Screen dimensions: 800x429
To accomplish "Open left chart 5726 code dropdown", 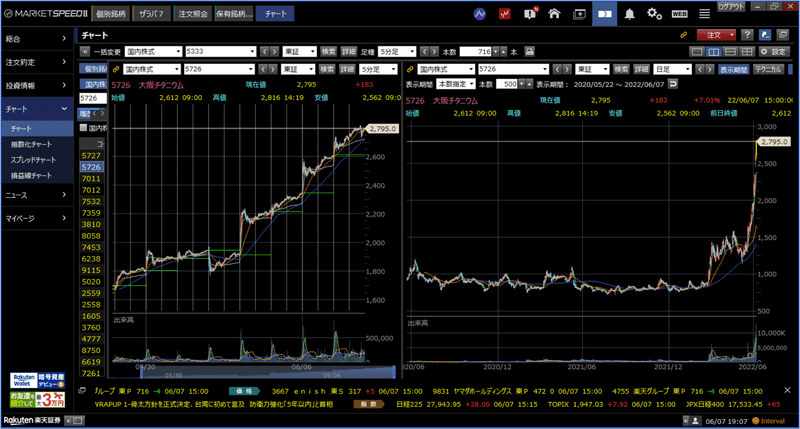I will click(x=219, y=69).
